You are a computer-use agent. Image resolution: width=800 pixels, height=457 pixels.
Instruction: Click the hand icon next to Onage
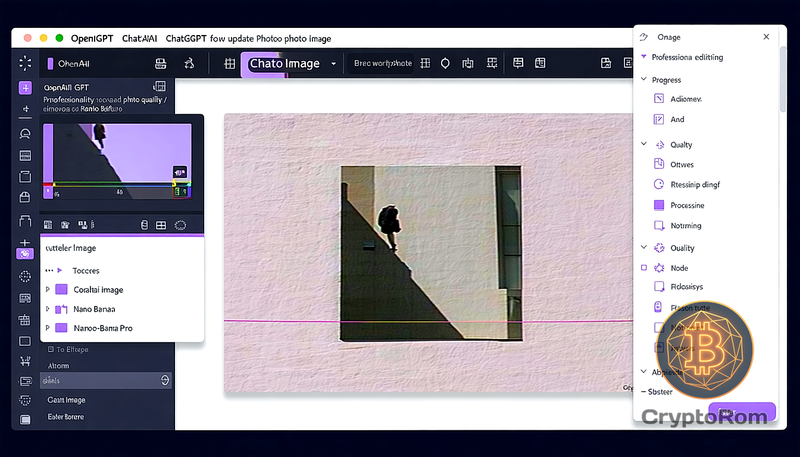[x=644, y=37]
